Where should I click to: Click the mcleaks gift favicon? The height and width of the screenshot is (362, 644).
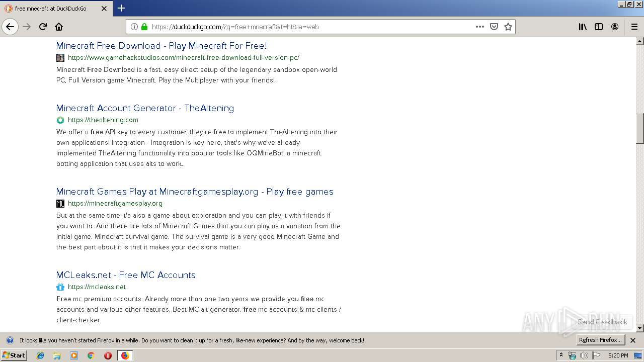click(x=60, y=287)
